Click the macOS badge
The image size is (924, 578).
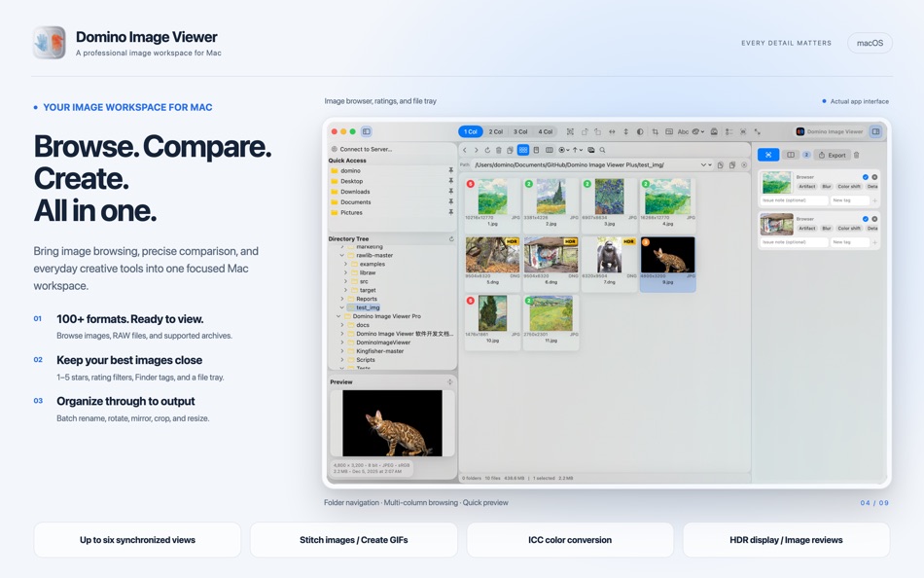click(870, 43)
